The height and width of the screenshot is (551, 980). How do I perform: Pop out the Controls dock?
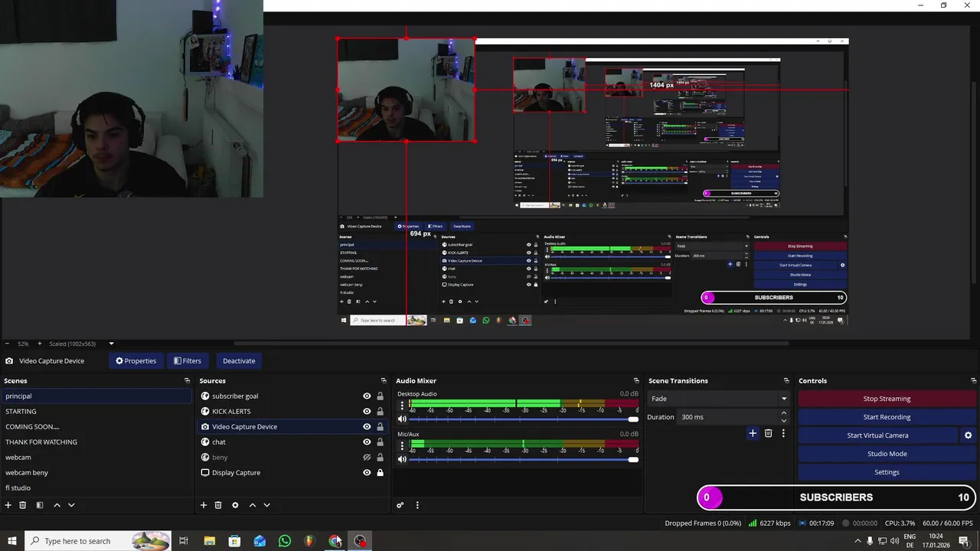(x=974, y=380)
